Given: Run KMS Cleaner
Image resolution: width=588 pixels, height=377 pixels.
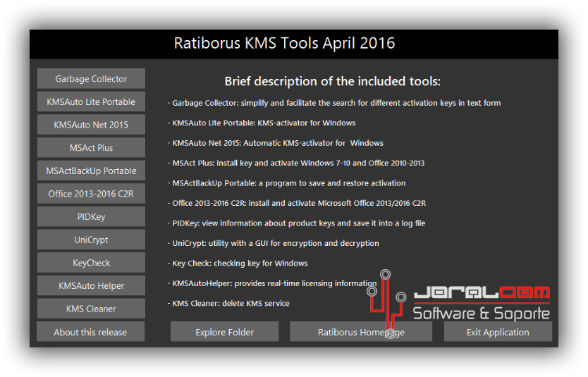Looking at the screenshot, I should [91, 309].
